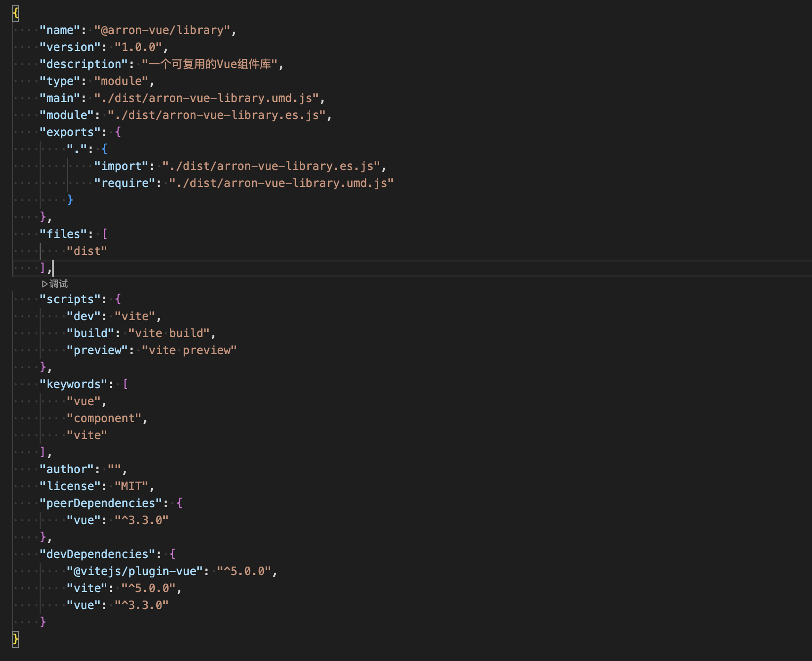Viewport: 812px width, 661px height.
Task: Click the "devDependencies" key
Action: pos(98,554)
